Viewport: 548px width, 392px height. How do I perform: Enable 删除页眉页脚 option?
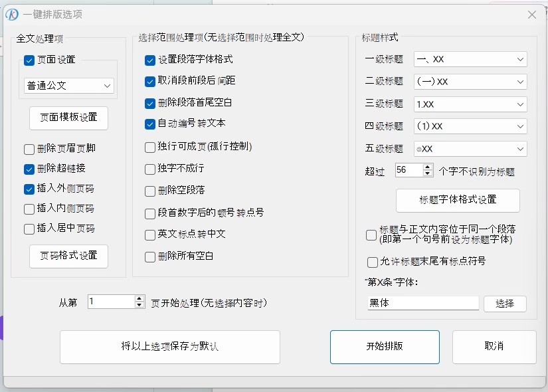click(x=29, y=149)
